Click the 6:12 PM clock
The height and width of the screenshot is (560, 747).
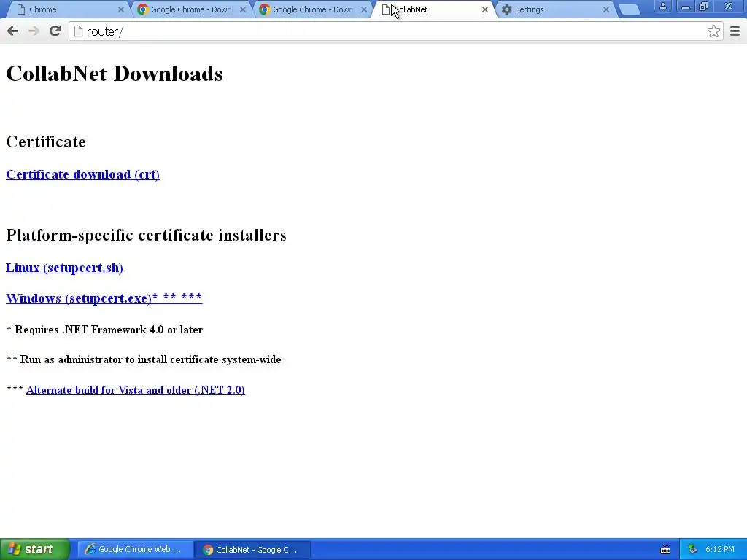coord(719,549)
